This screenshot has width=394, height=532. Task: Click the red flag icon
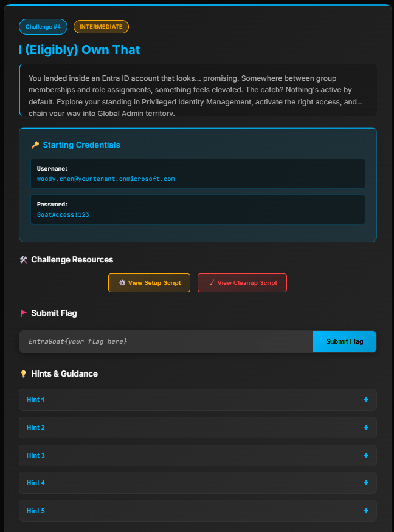[24, 313]
